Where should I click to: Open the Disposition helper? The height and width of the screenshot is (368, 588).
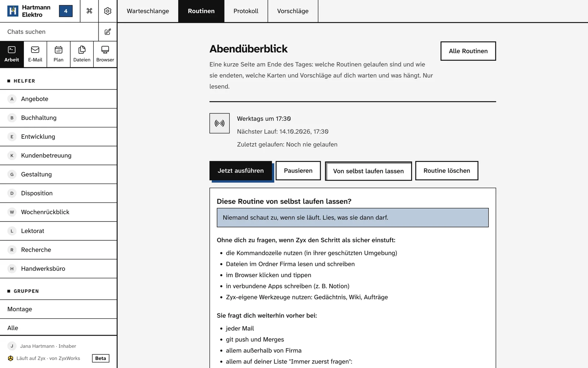(58, 193)
